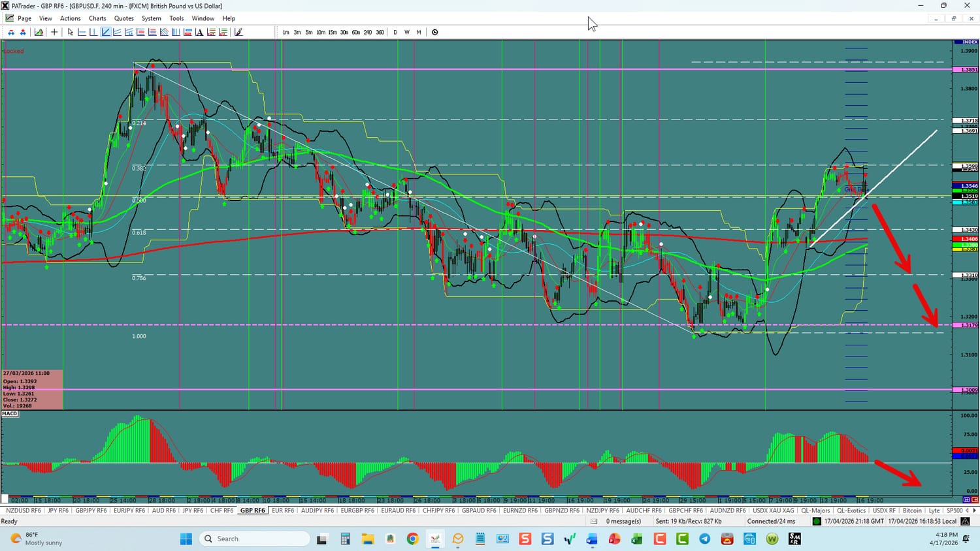Click the green bar chart toolbar icon

pos(39,32)
